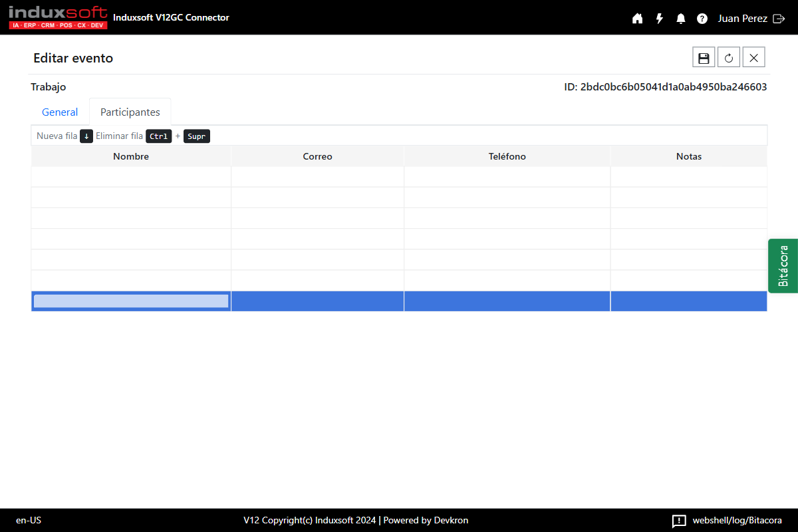Click the Teléfono column header
Screen dimensions: 798x532
click(507, 156)
